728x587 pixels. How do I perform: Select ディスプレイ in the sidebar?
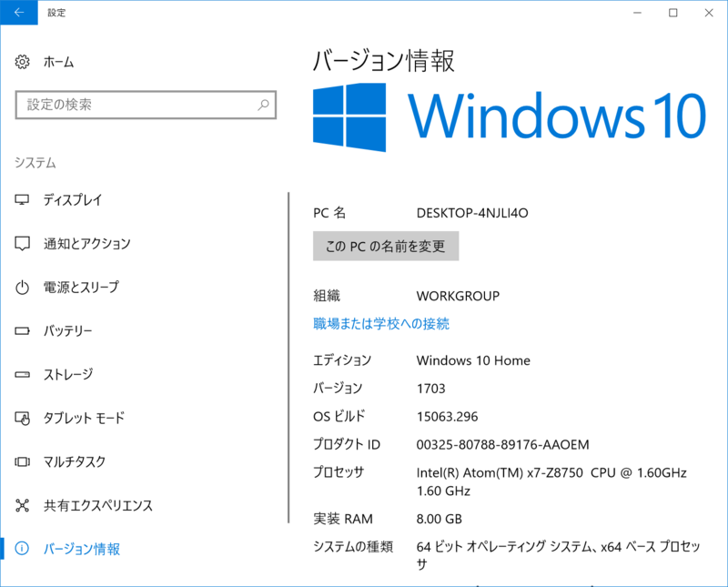[x=73, y=199]
